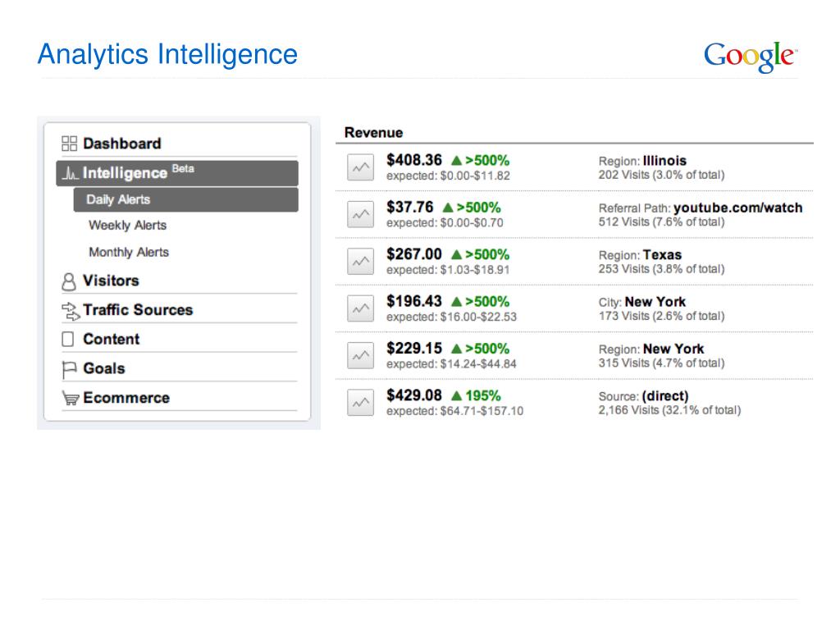Click the Goals flag icon
Viewport: 840px width, 630px height.
tap(69, 369)
